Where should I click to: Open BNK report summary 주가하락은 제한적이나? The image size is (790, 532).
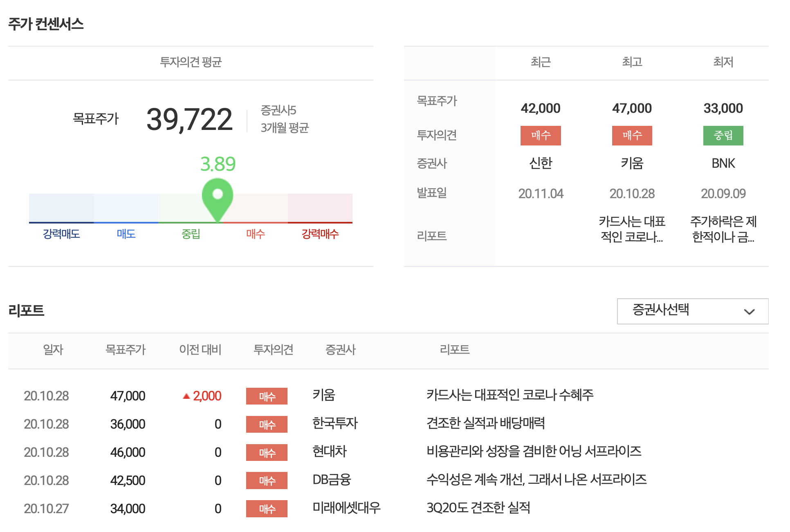coord(723,229)
